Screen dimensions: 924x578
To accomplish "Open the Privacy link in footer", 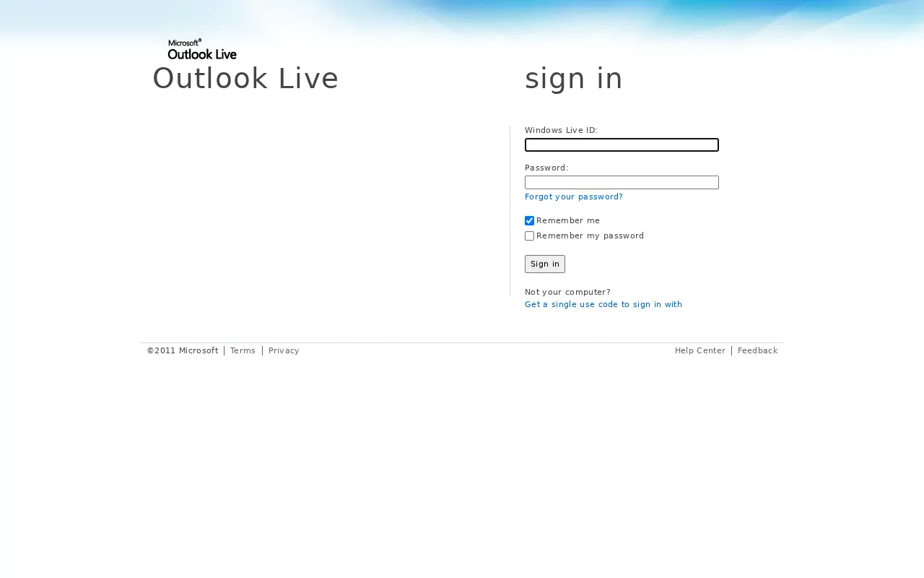I will 284,351.
